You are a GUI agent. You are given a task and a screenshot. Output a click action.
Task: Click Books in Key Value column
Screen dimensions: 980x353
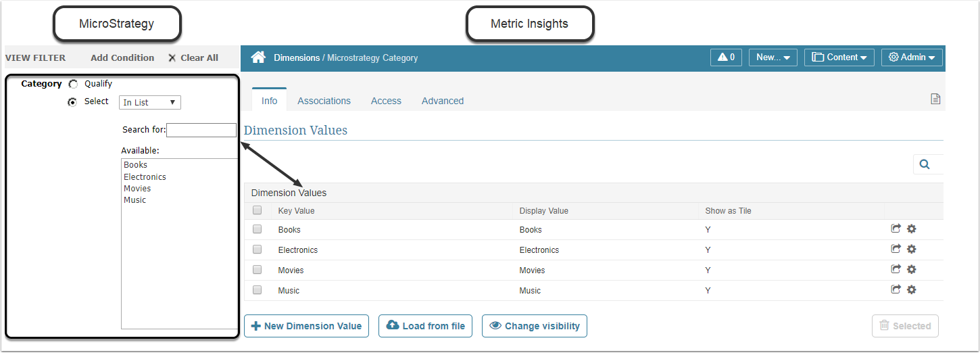tap(289, 230)
